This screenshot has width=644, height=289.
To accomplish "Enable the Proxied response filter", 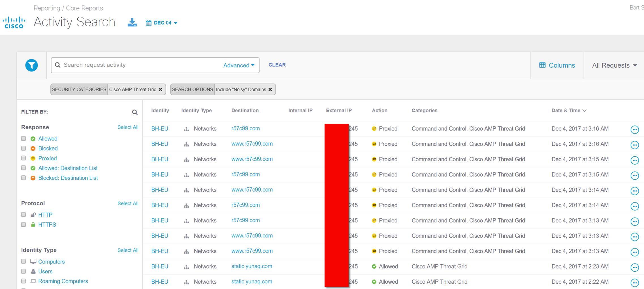I will pyautogui.click(x=24, y=158).
